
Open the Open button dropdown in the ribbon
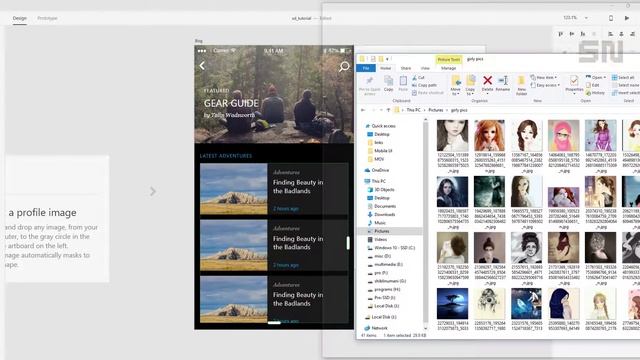(x=596, y=77)
